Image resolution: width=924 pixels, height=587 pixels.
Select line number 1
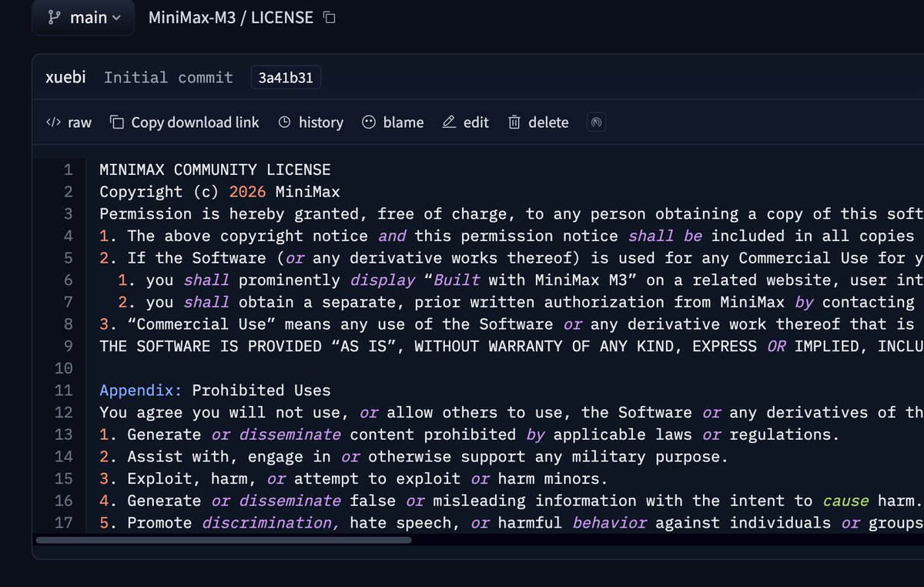pyautogui.click(x=68, y=169)
